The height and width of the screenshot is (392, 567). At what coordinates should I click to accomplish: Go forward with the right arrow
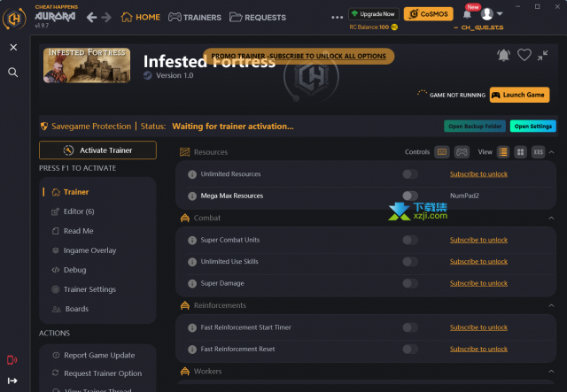tap(106, 17)
